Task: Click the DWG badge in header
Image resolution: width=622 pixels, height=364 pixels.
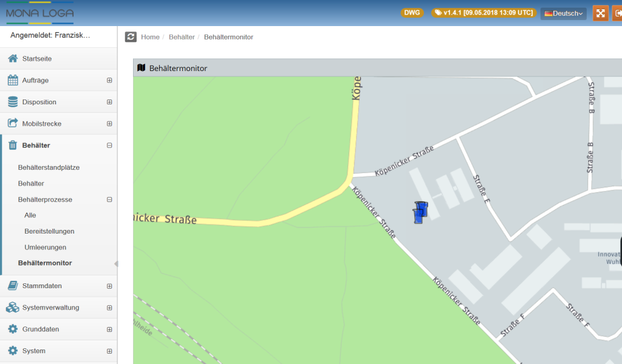Action: pyautogui.click(x=412, y=13)
